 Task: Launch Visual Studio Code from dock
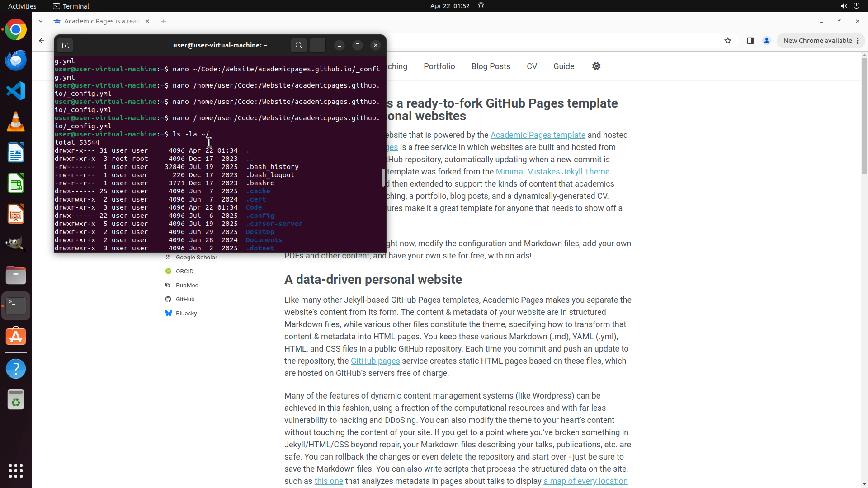click(16, 91)
